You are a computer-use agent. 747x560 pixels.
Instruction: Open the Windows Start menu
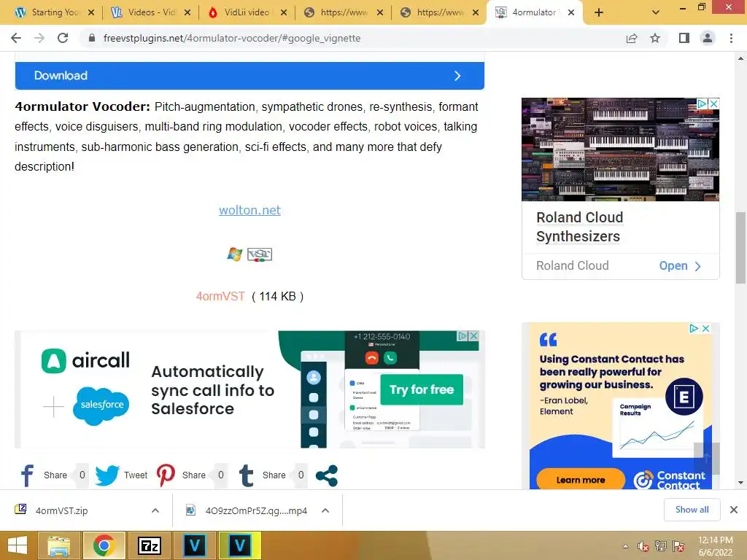pos(18,545)
